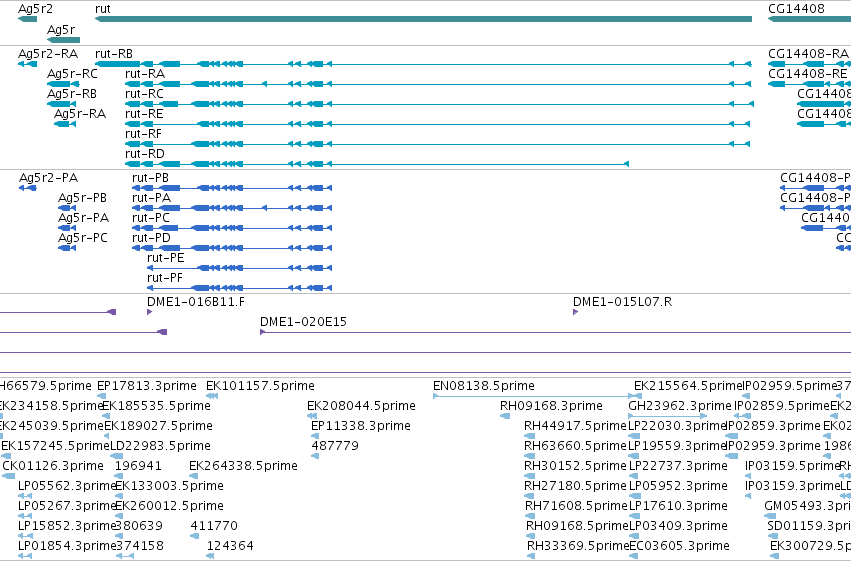Click the rut-RA transcript label
The height and width of the screenshot is (561, 851).
click(145, 74)
